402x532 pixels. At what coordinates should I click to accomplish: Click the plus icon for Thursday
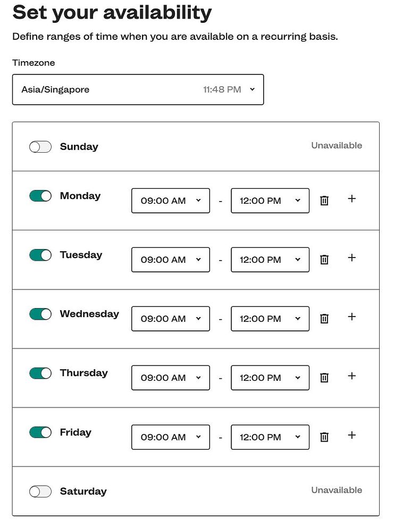click(x=351, y=376)
